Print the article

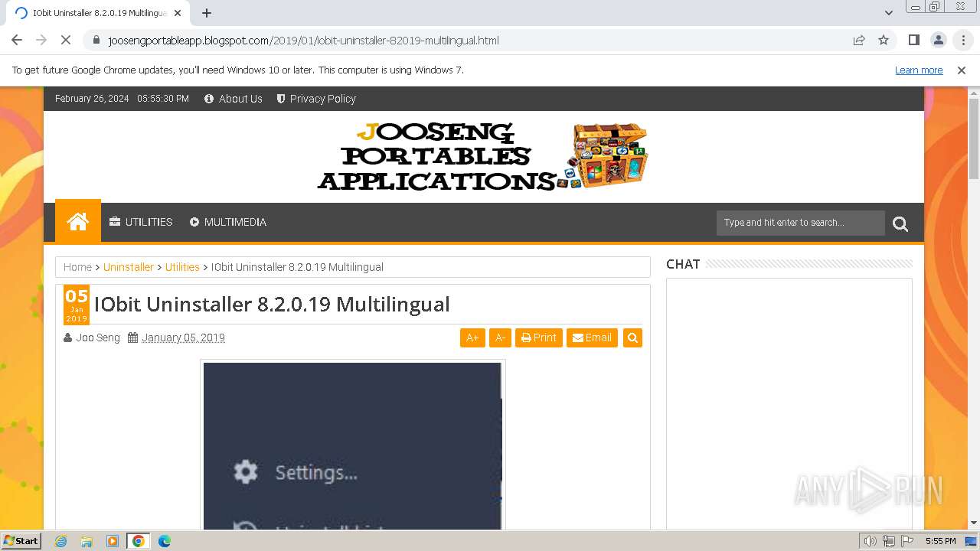click(x=539, y=337)
